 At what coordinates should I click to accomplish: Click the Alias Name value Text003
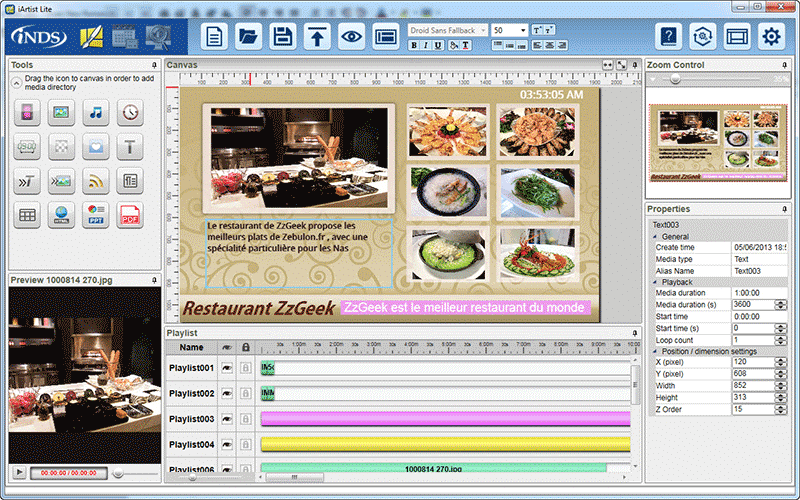pyautogui.click(x=747, y=271)
